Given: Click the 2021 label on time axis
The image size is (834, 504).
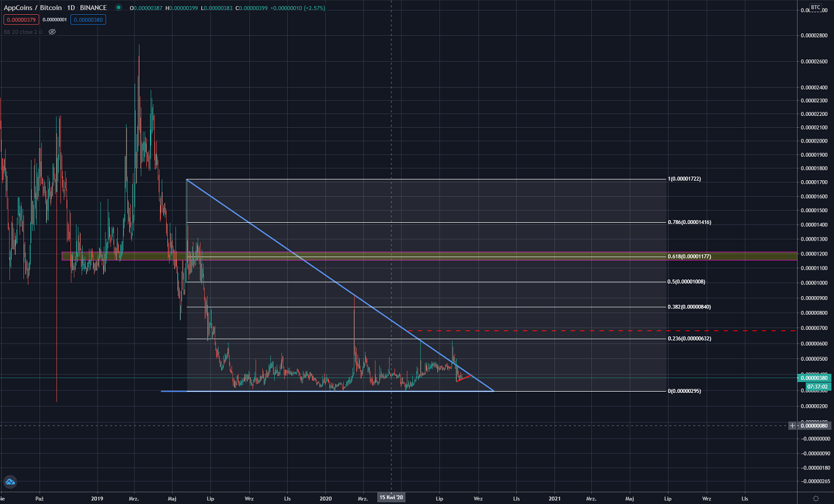Looking at the screenshot, I should click(554, 497).
